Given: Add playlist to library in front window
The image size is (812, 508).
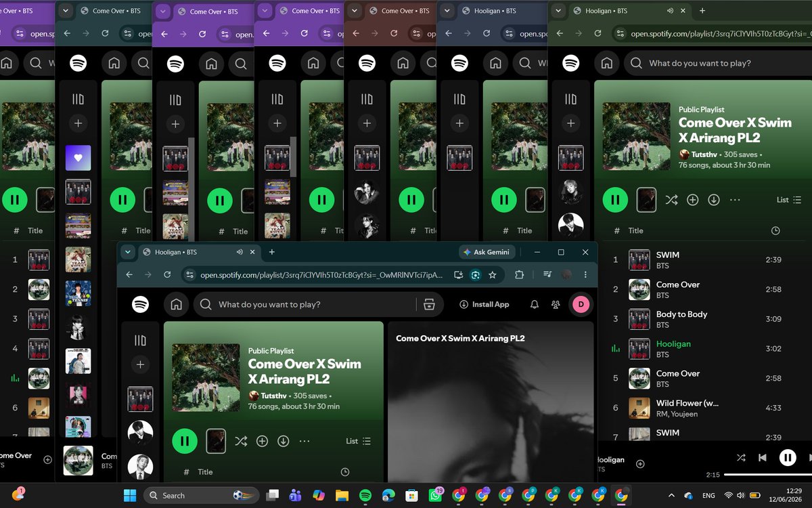Looking at the screenshot, I should [262, 441].
